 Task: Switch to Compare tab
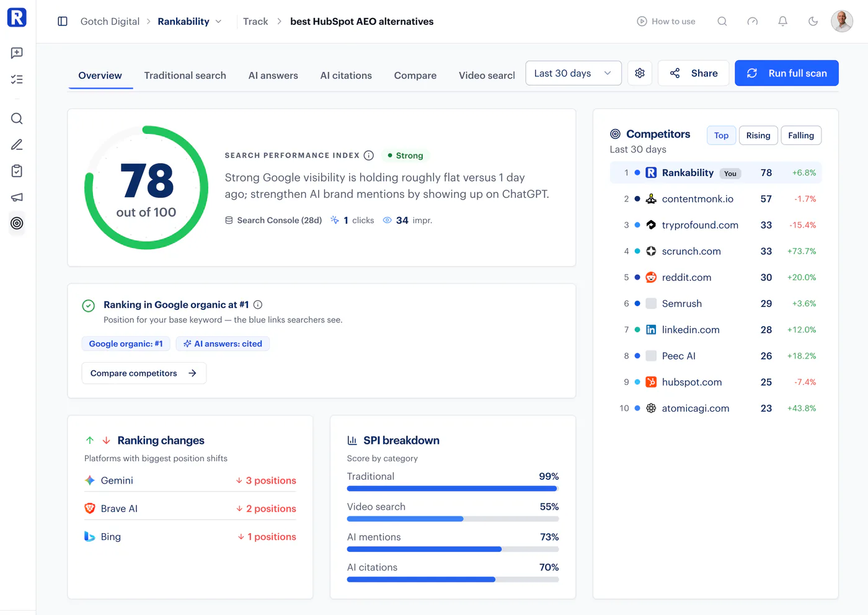tap(415, 76)
